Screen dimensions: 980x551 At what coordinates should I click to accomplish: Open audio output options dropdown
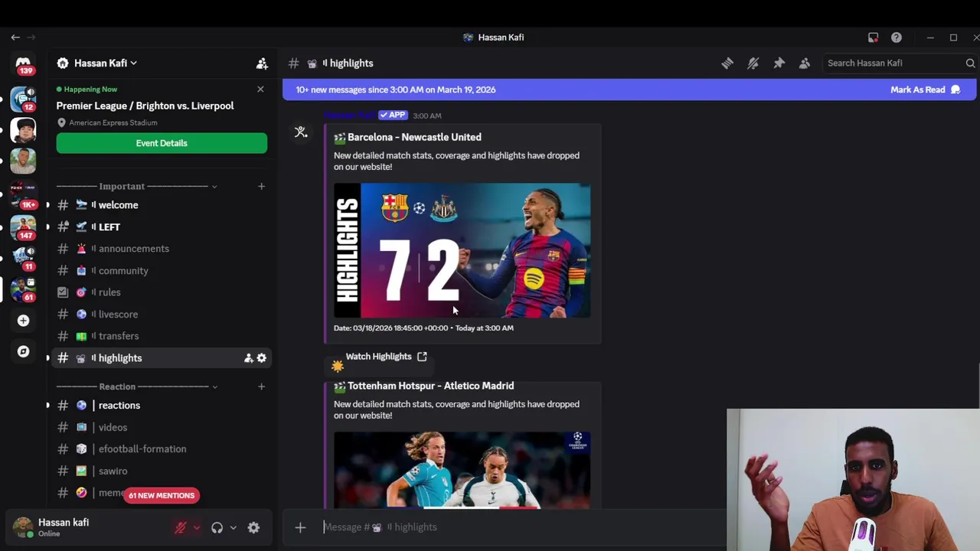[233, 527]
